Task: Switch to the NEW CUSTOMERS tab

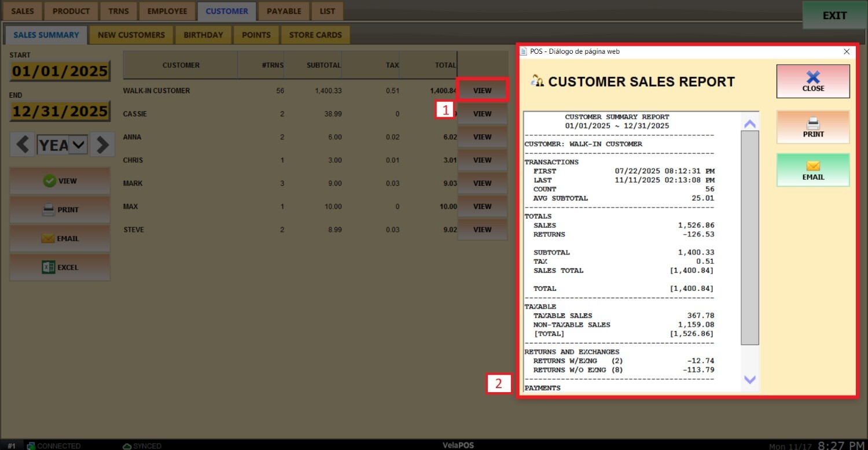Action: [131, 35]
